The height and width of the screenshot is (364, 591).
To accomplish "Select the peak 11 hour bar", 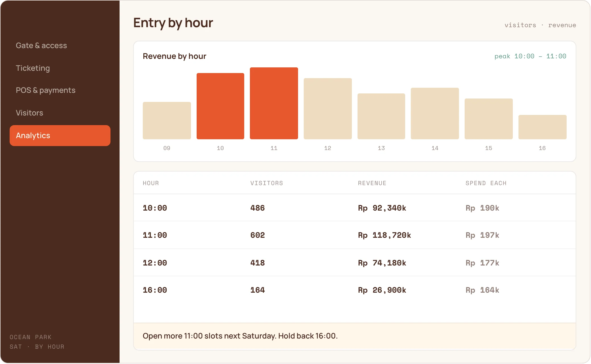I will pyautogui.click(x=274, y=103).
